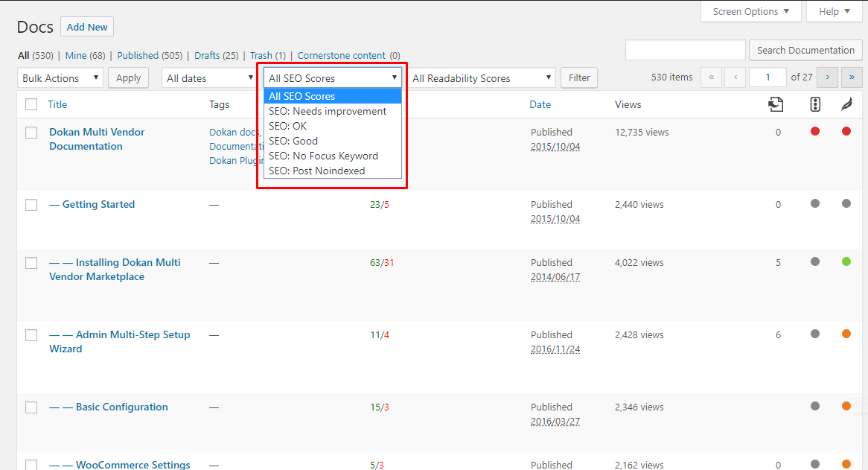Click green readability dot for Installing Dokan row
This screenshot has height=470, width=868.
(x=846, y=261)
